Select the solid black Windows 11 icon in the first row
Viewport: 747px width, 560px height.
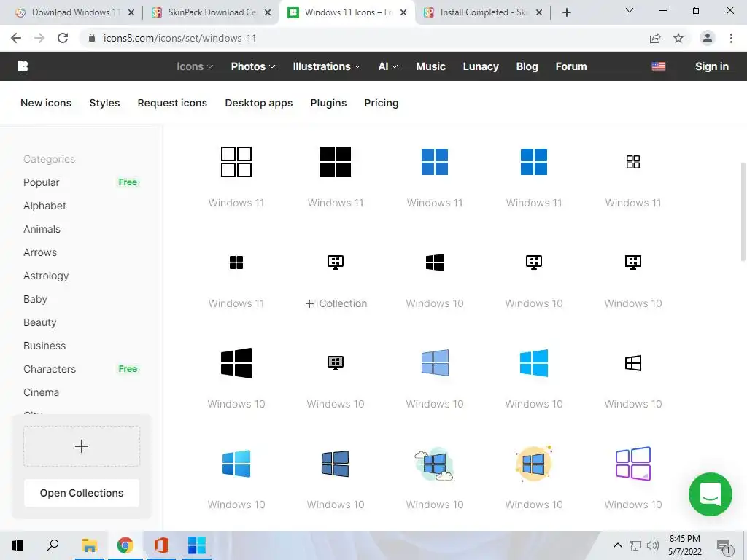336,162
